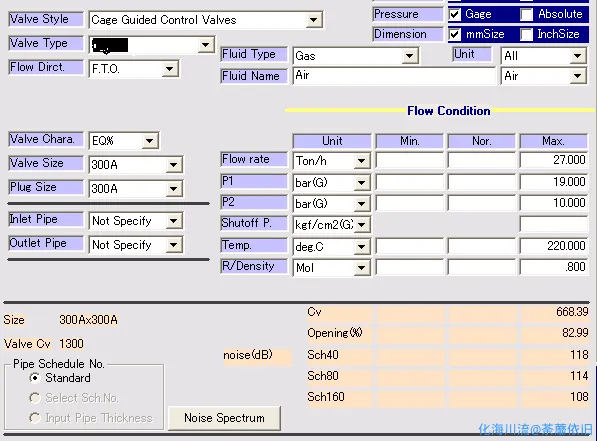Click the empty Shutoff P. Max field
The width and height of the screenshot is (597, 441).
pos(553,224)
